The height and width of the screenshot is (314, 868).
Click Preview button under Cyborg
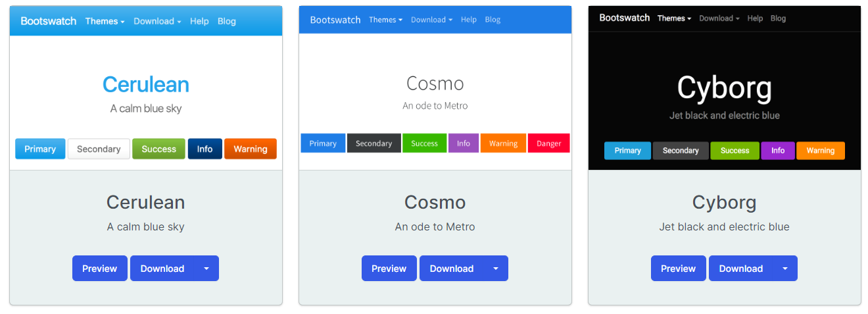tap(679, 269)
